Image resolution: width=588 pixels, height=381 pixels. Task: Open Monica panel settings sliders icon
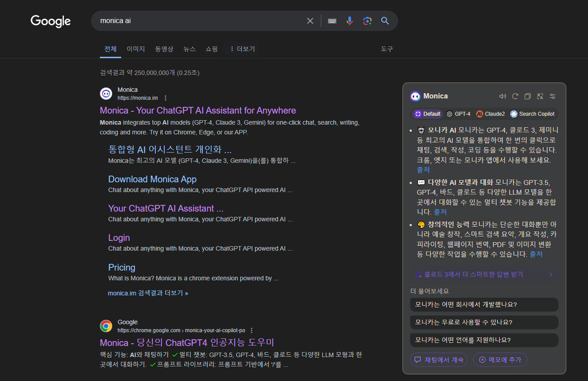553,96
